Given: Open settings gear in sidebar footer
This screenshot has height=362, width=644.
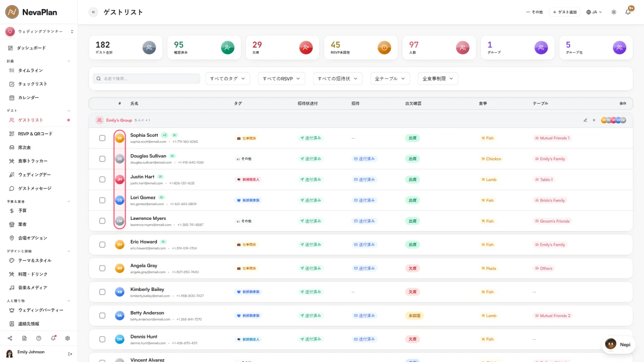Looking at the screenshot, I should 68,338.
